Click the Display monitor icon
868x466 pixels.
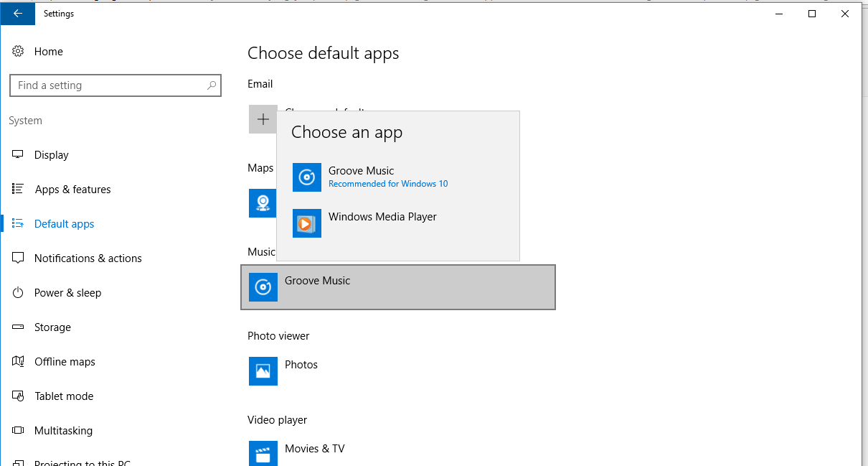click(18, 155)
